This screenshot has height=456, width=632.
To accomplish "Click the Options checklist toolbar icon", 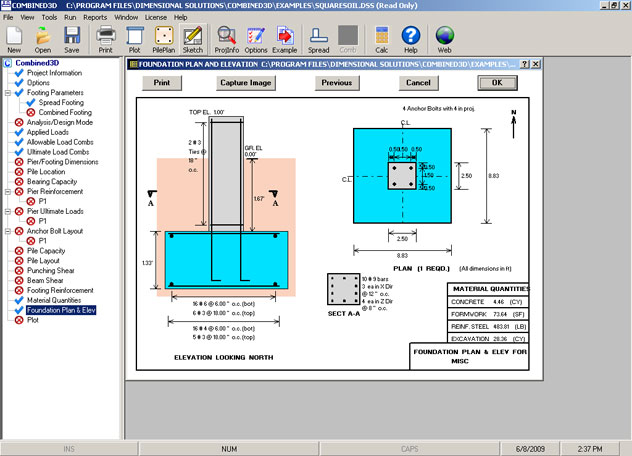I will tap(256, 40).
